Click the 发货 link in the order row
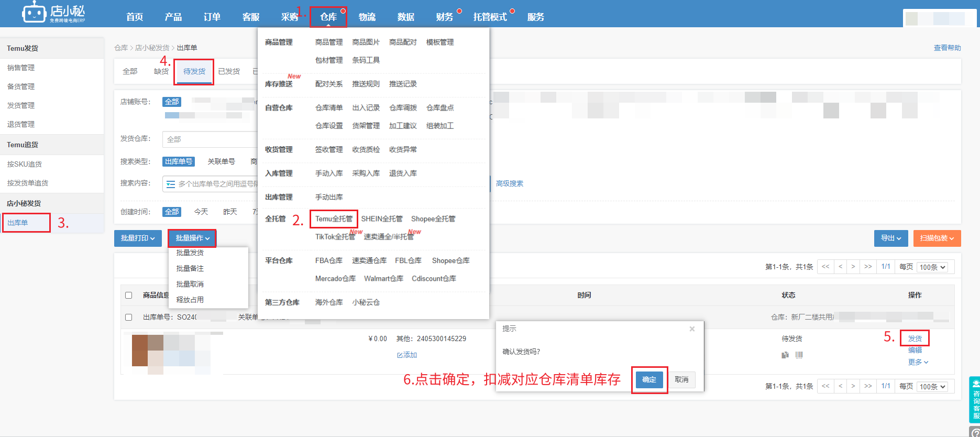 coord(915,338)
